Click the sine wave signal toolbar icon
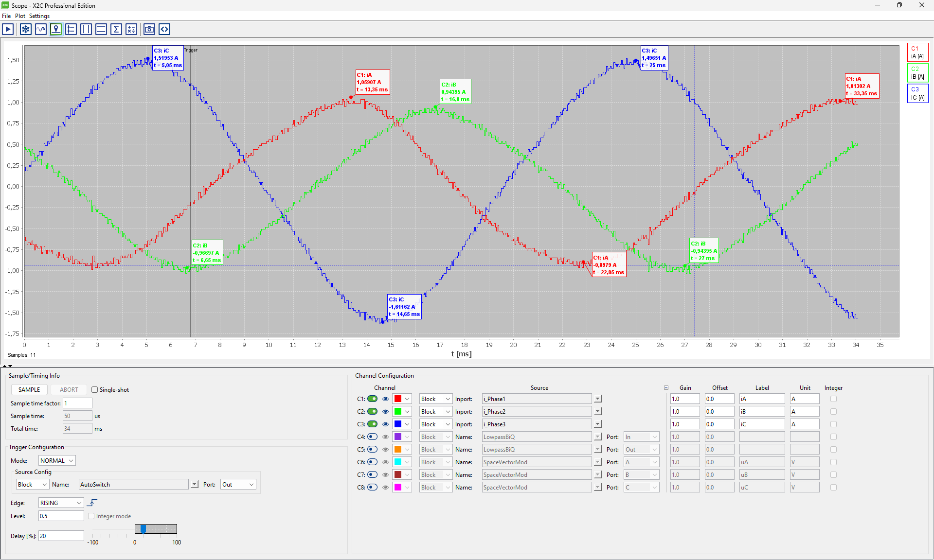This screenshot has width=934, height=560. [41, 29]
